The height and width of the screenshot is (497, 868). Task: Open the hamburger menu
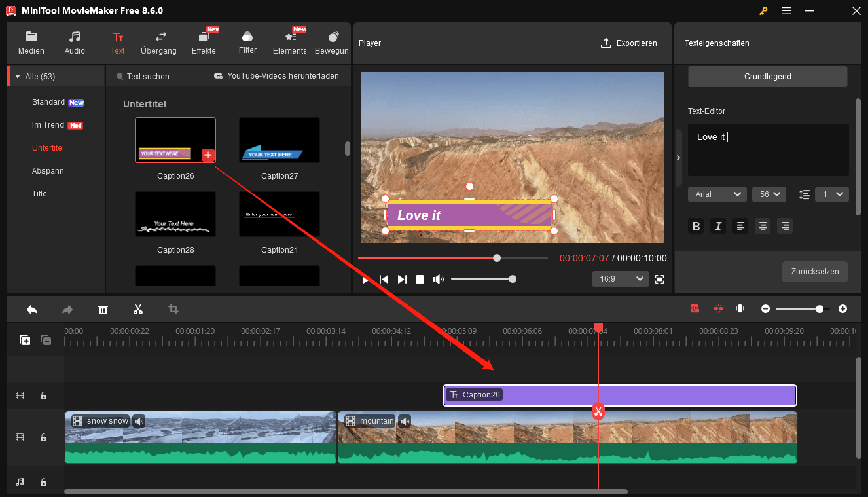(786, 10)
